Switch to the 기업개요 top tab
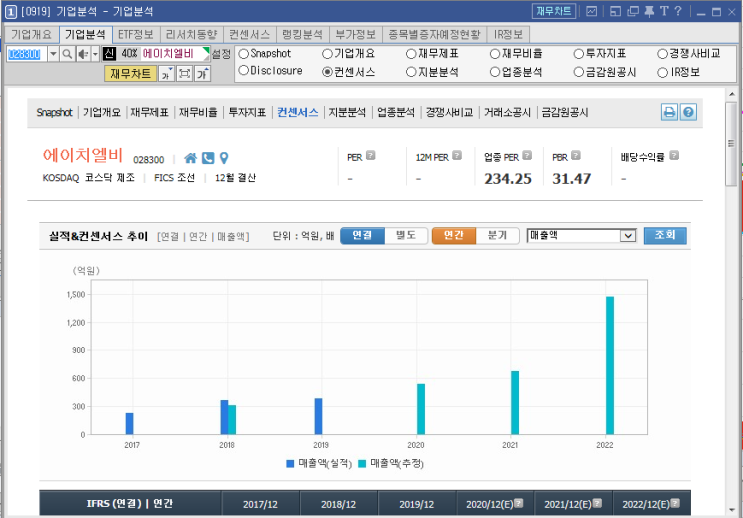Viewport: 743px width, 518px height. [31, 35]
